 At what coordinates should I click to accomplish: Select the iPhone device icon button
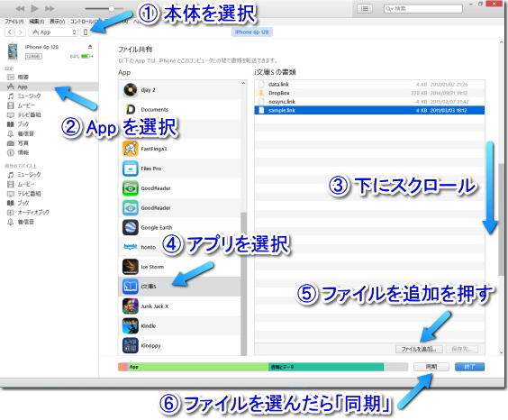click(x=86, y=32)
